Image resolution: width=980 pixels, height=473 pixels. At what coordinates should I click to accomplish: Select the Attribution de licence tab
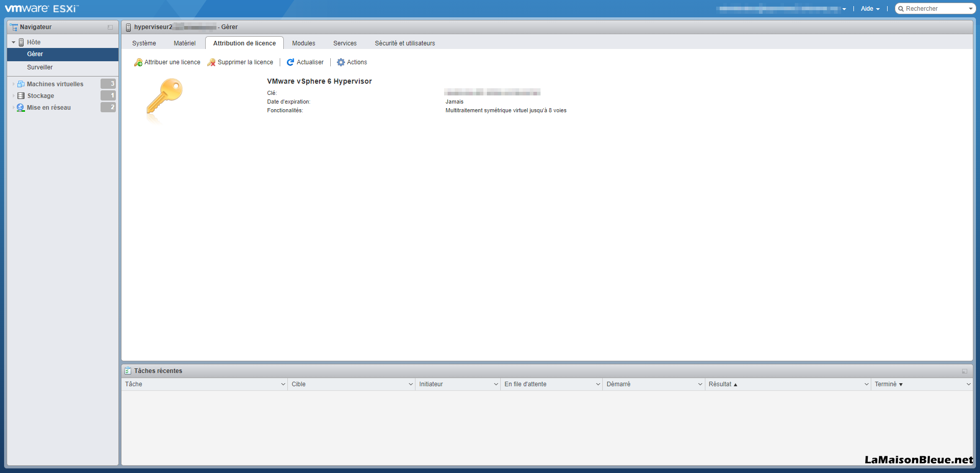(244, 43)
